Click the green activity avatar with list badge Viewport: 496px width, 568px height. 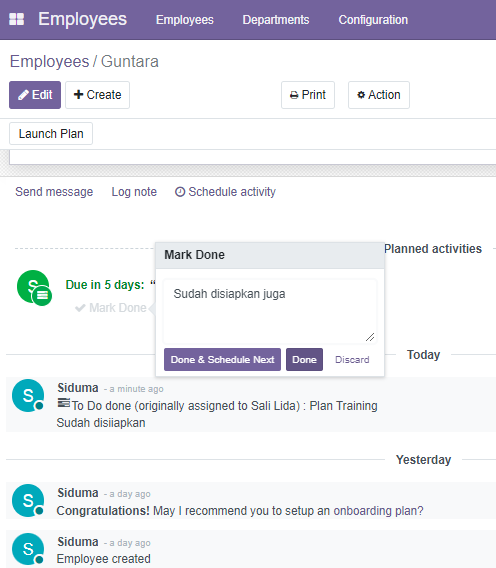[34, 287]
